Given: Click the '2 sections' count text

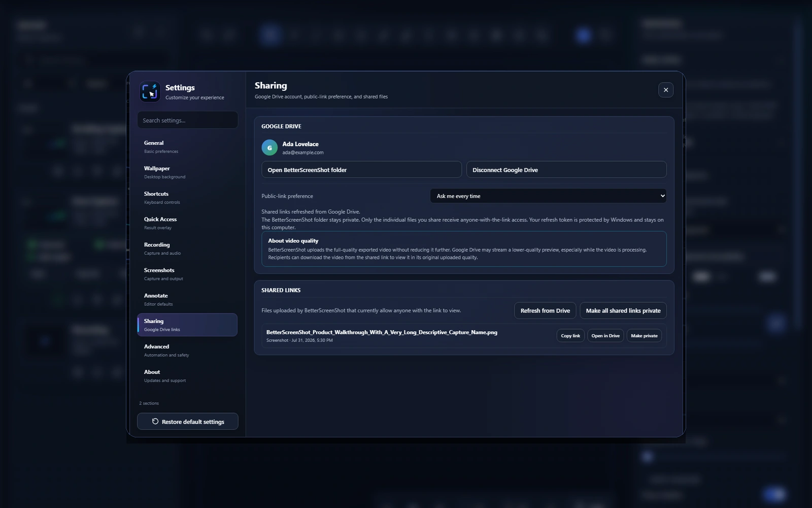Looking at the screenshot, I should pos(149,403).
